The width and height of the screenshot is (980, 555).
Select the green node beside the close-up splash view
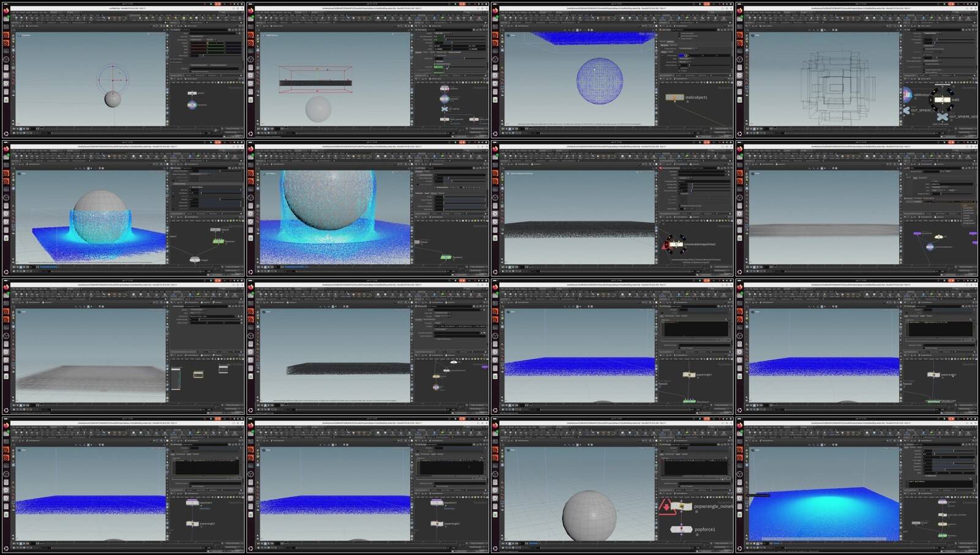pos(446,257)
